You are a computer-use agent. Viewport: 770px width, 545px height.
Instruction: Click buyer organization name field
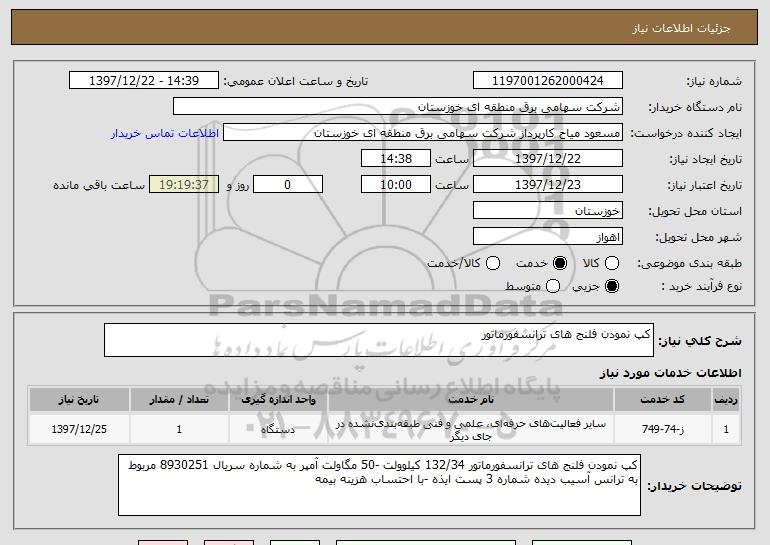(x=398, y=107)
